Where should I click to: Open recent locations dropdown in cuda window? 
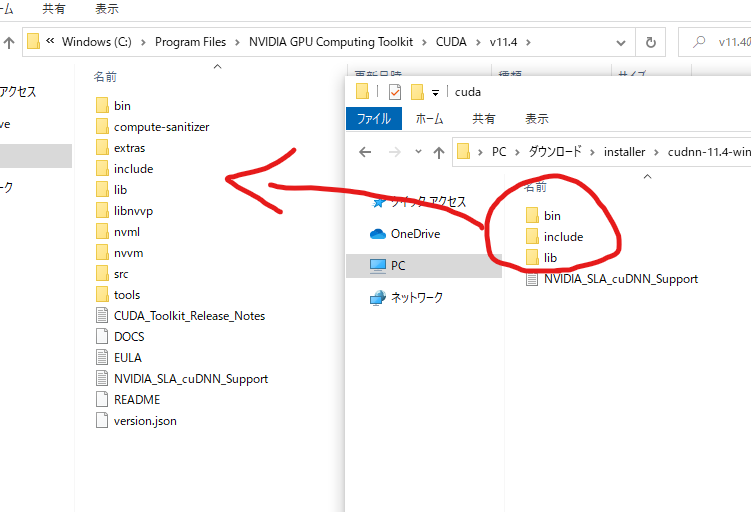coord(418,152)
